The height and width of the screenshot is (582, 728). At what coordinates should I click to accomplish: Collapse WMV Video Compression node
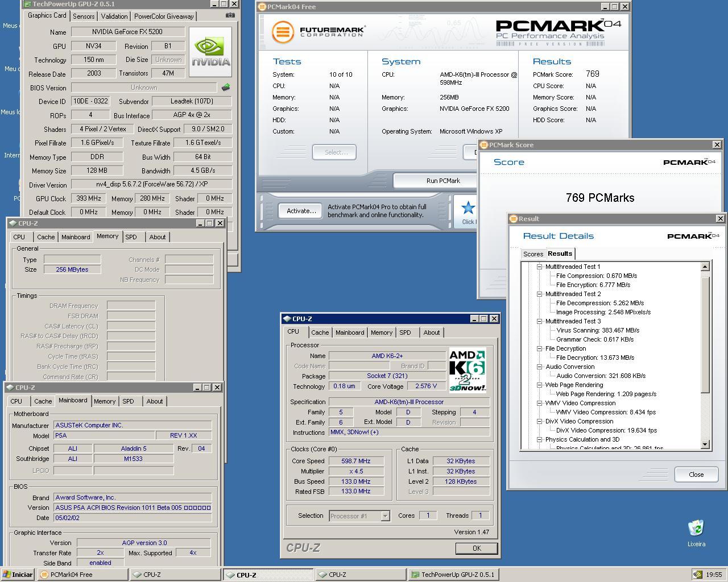tap(539, 403)
